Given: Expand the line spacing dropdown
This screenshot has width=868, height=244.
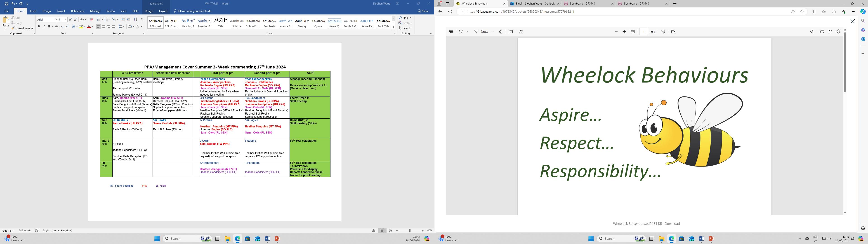Looking at the screenshot, I should 124,27.
